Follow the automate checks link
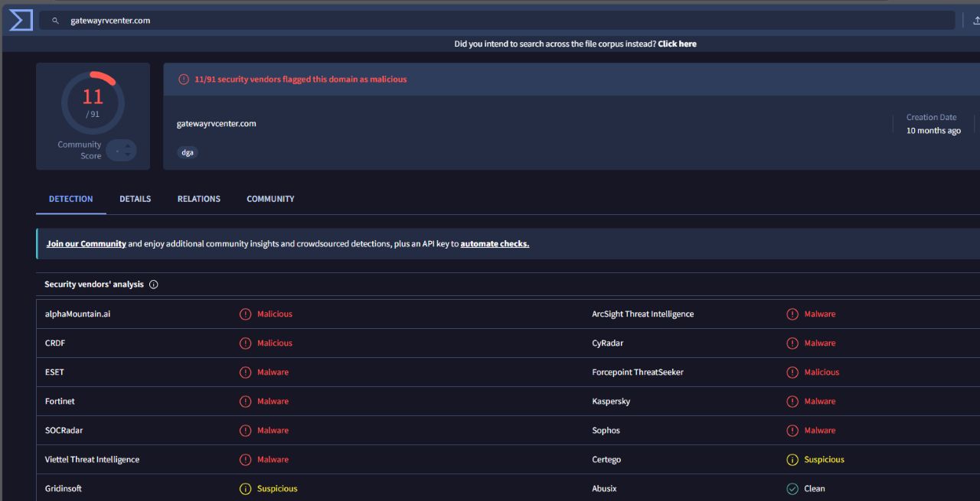This screenshot has width=980, height=501. point(495,244)
